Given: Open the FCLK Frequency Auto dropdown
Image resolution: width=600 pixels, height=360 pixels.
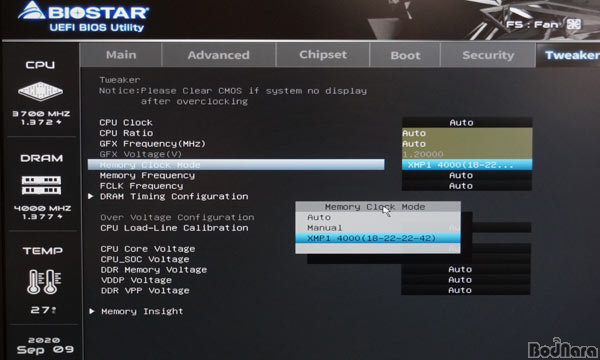Looking at the screenshot, I should click(x=467, y=186).
